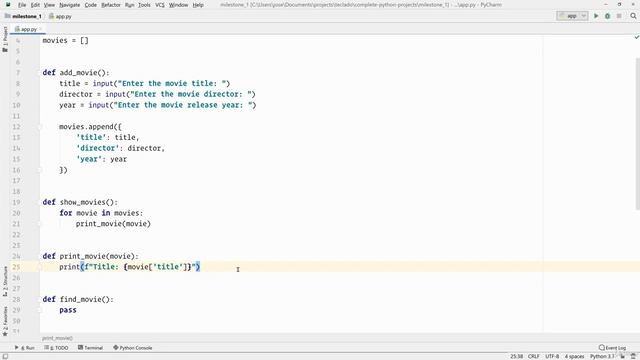Close the app.py editor tab
Image resolution: width=640 pixels, height=360 pixels.
41,29
